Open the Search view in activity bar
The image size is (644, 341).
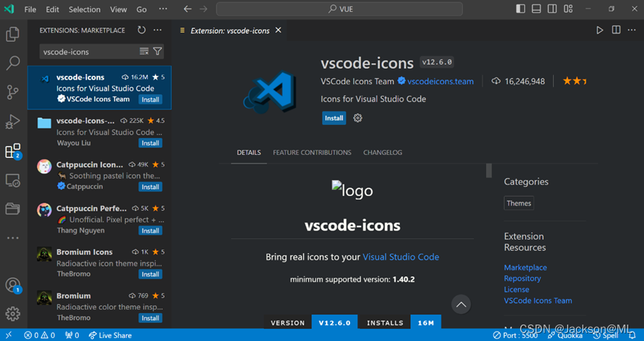(x=13, y=63)
